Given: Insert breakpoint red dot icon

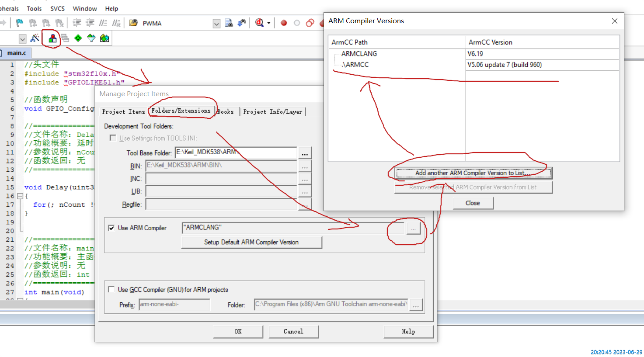Looking at the screenshot, I should pyautogui.click(x=284, y=23).
